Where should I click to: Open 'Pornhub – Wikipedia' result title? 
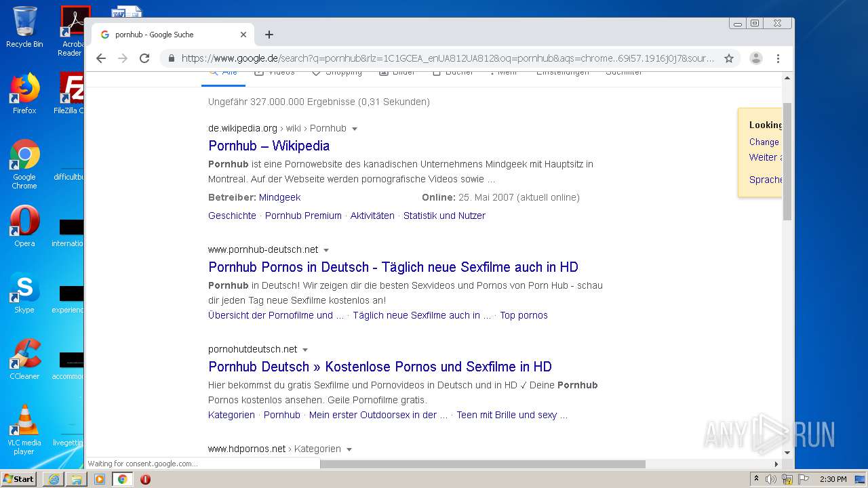click(269, 146)
